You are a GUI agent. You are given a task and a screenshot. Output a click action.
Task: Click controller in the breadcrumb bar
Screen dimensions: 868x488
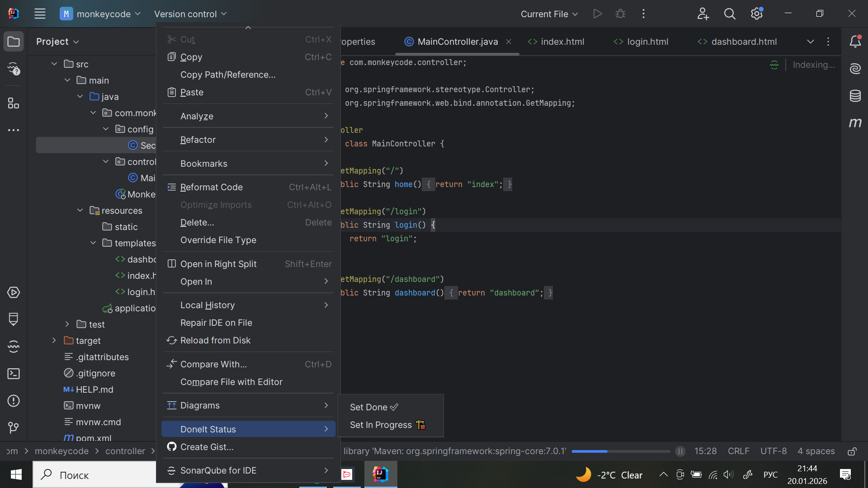[x=125, y=451]
